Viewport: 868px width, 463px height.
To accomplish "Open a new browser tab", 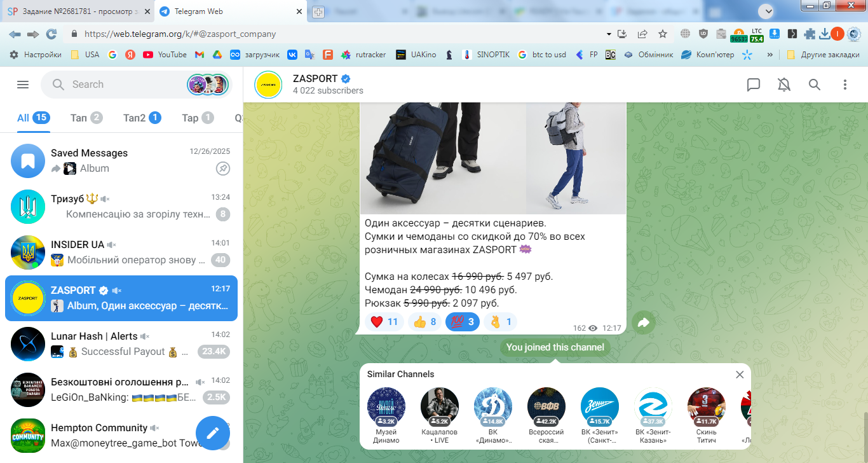I will tap(318, 12).
